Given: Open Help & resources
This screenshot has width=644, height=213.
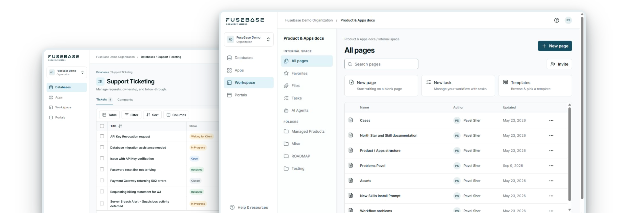Looking at the screenshot, I should pos(249,207).
